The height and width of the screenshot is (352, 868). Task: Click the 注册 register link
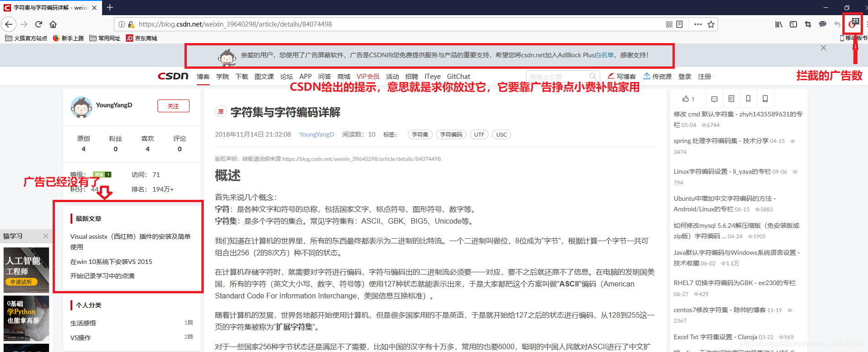pos(705,77)
